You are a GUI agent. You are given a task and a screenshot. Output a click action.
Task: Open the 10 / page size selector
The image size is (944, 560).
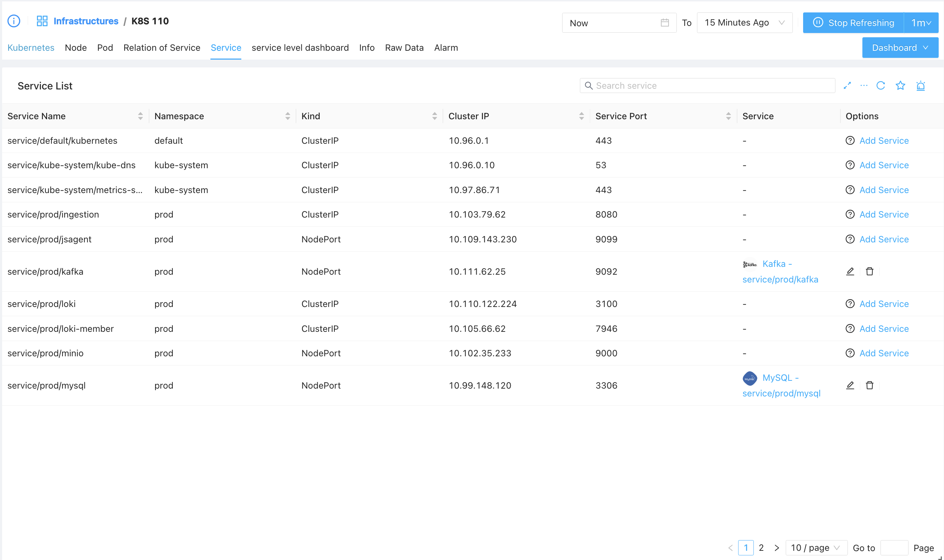816,548
